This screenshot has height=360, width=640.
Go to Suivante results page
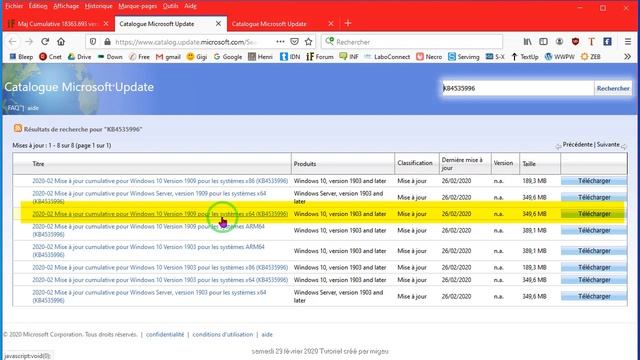point(608,144)
